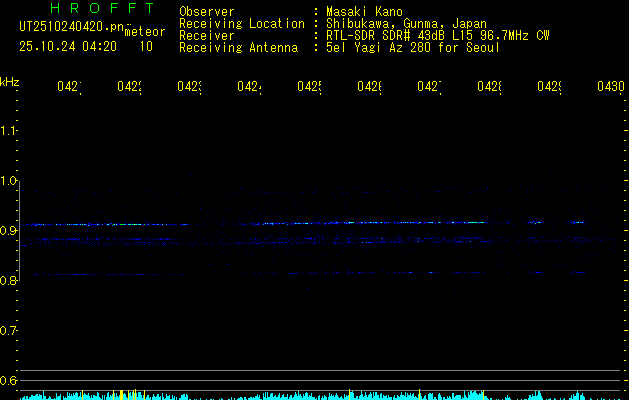Screen dimensions: 629x400
Task: Click the green HROFFT title text
Action: click(x=102, y=8)
